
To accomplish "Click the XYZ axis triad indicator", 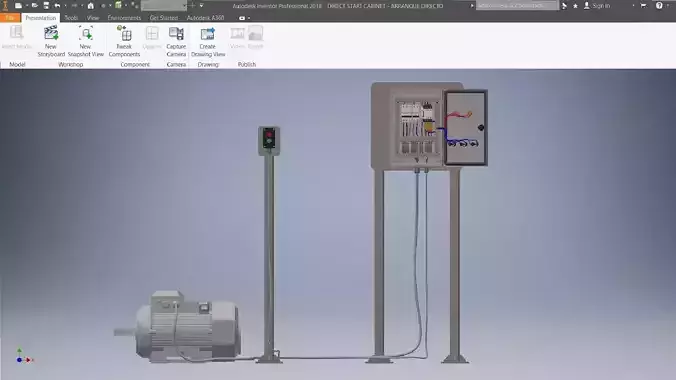I will click(x=24, y=356).
